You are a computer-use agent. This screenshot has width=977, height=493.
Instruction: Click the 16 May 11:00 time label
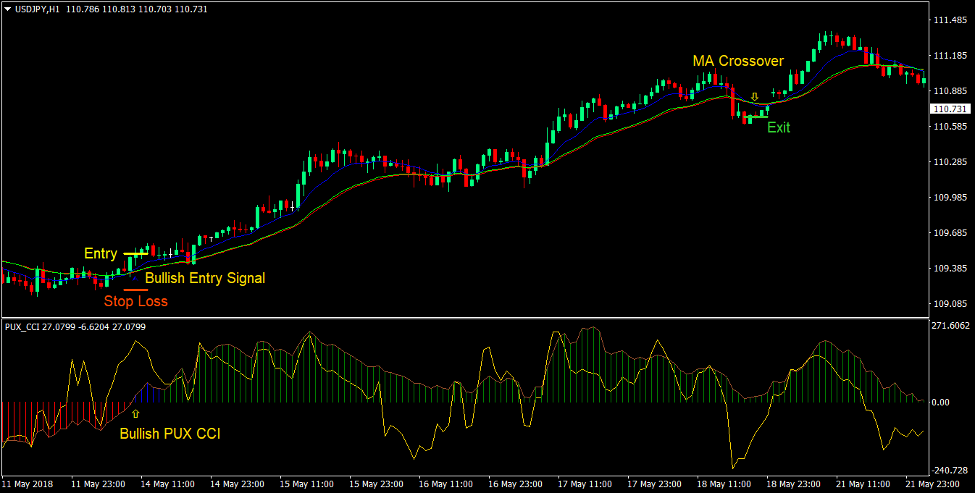pyautogui.click(x=446, y=484)
